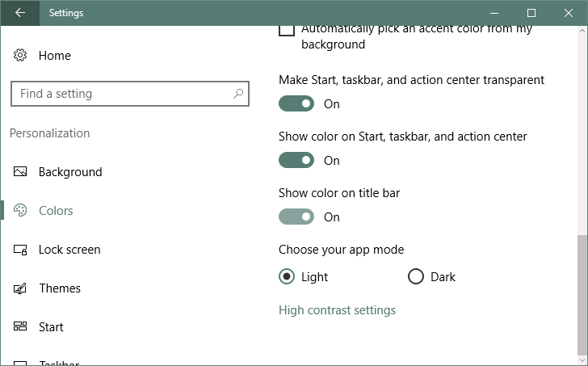
Task: Click the back arrow in title bar
Action: pyautogui.click(x=20, y=13)
